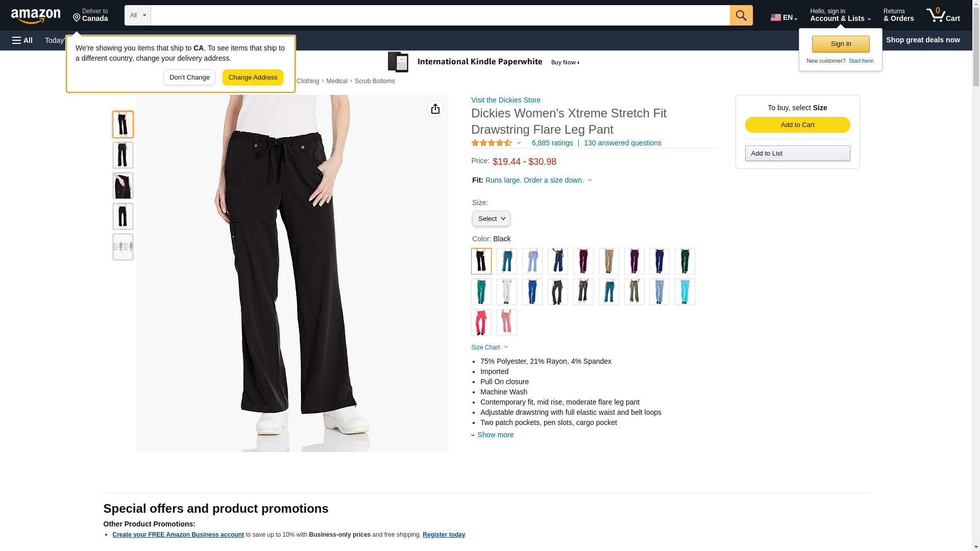Click the share icon on product image
The image size is (980, 551).
coord(435,109)
